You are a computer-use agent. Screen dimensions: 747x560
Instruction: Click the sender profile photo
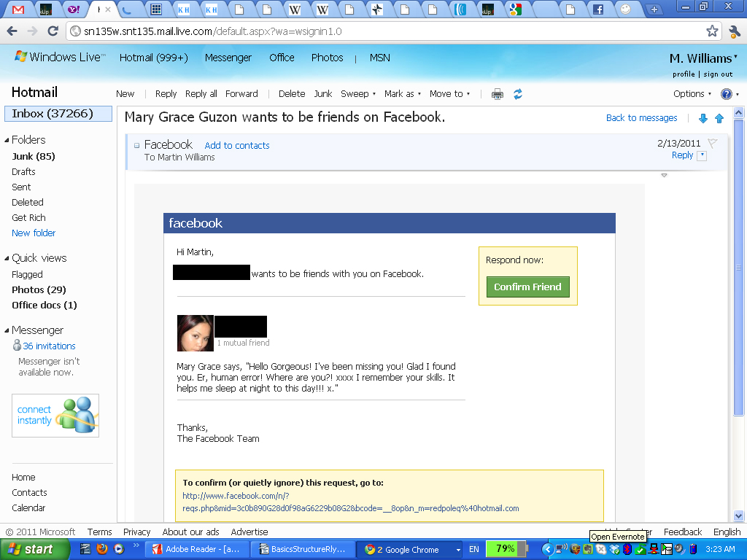pyautogui.click(x=196, y=332)
